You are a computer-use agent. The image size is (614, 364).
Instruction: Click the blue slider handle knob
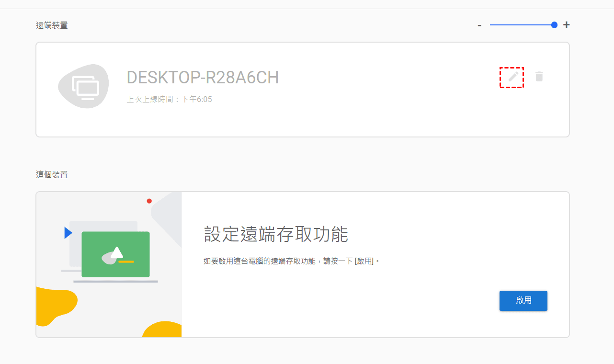point(554,25)
